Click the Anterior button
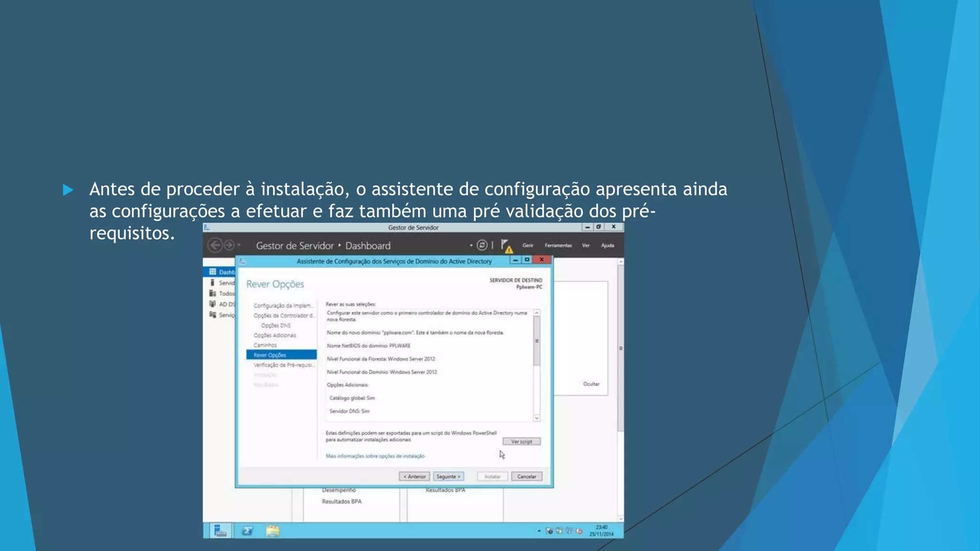 (414, 476)
